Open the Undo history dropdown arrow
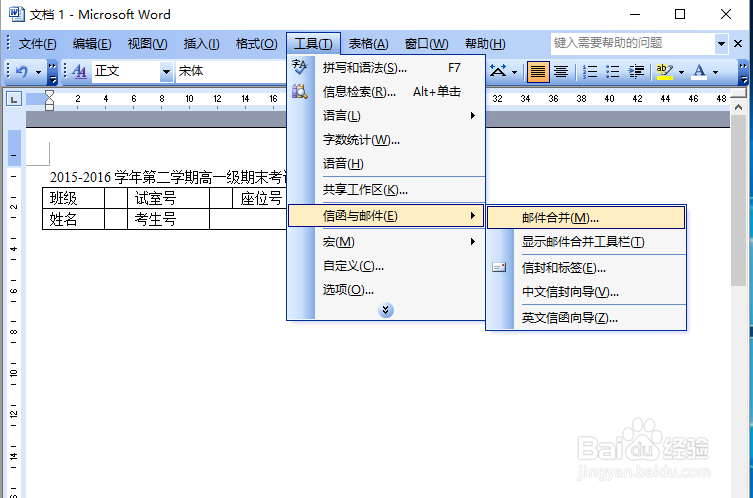Image resolution: width=753 pixels, height=498 pixels. 38,72
